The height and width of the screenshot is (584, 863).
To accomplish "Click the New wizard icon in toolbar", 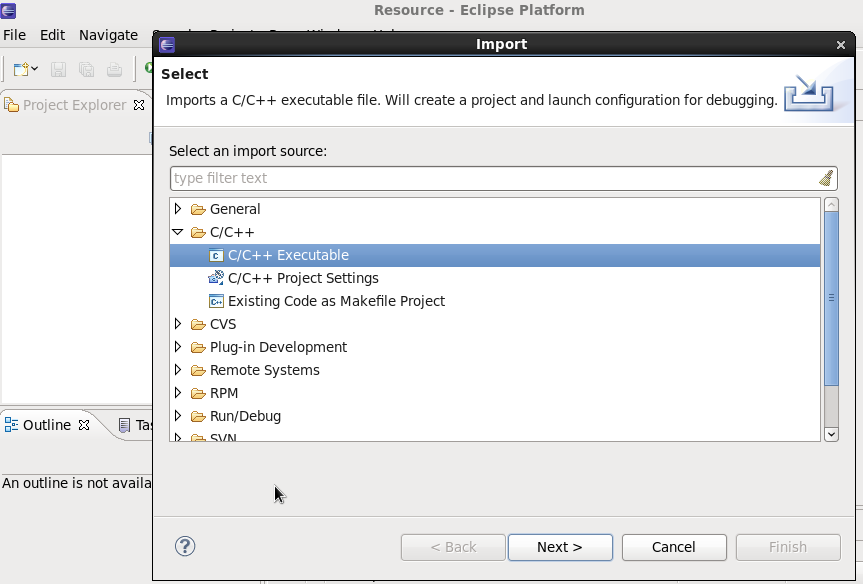I will (x=17, y=68).
